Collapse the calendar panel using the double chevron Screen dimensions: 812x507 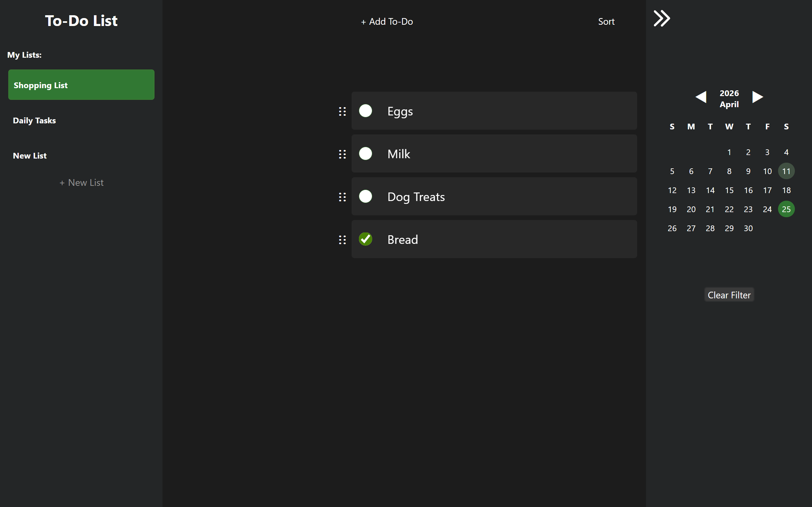(661, 18)
